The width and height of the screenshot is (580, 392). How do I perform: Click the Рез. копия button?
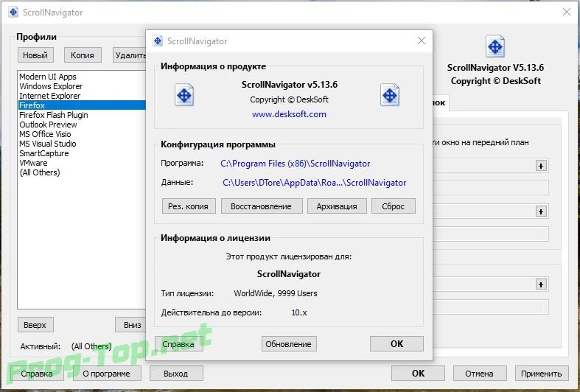pos(189,206)
